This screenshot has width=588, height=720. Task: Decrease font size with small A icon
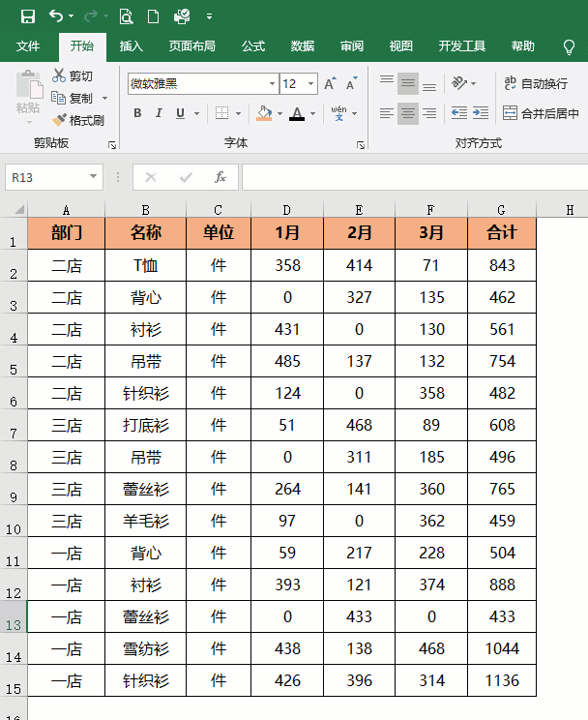pyautogui.click(x=352, y=83)
